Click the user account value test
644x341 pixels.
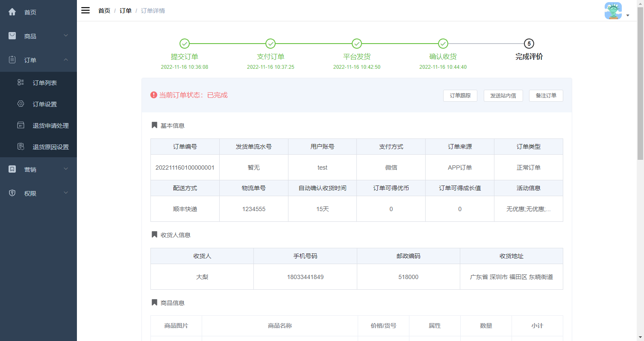click(323, 168)
